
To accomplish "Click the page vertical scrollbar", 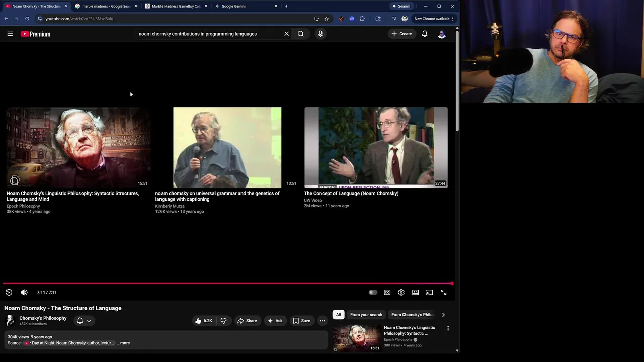I will click(x=457, y=80).
